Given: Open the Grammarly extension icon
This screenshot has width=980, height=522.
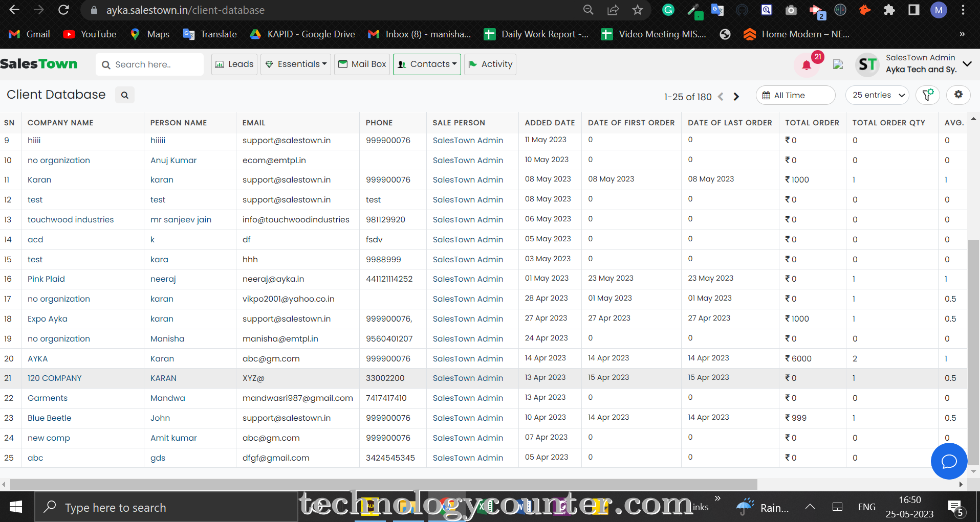Looking at the screenshot, I should coord(668,10).
